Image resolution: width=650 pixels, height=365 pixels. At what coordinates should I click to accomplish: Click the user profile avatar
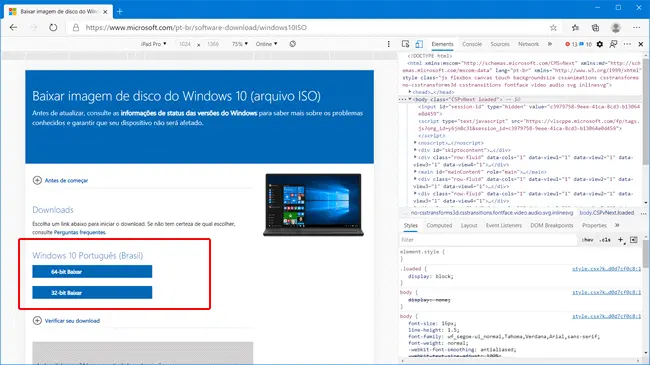click(616, 28)
